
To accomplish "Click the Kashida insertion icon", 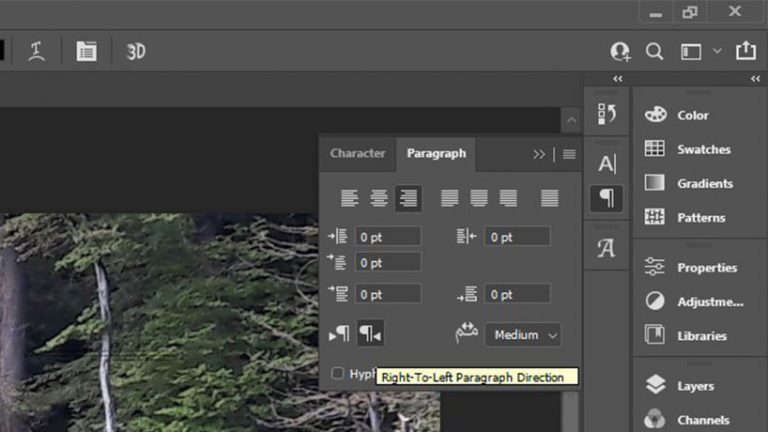I will point(466,333).
